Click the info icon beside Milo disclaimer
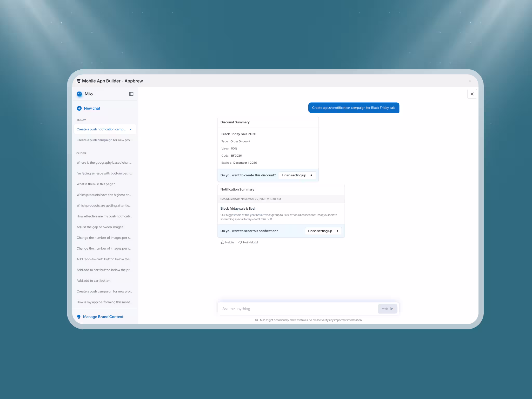532x399 pixels. (256, 320)
